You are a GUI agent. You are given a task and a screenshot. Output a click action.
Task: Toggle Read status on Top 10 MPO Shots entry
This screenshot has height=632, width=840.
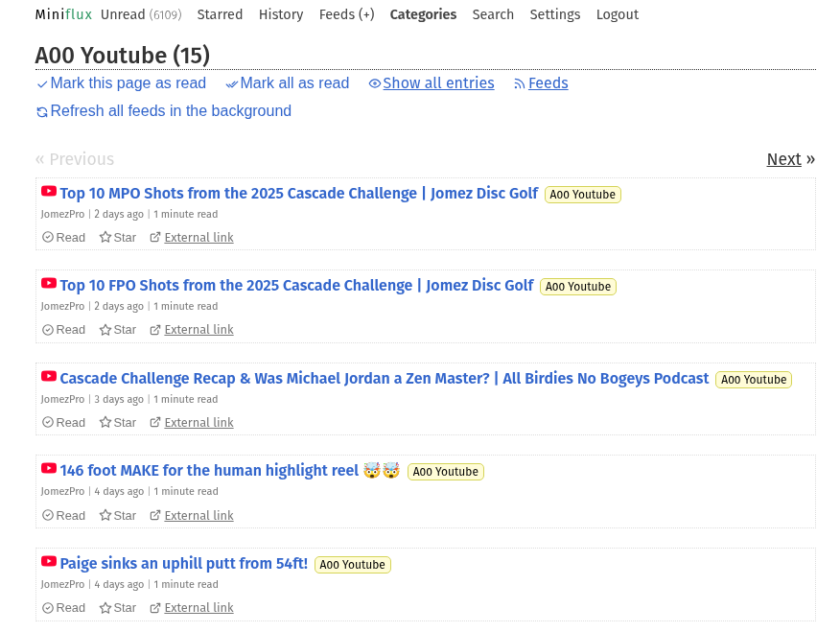[63, 238]
